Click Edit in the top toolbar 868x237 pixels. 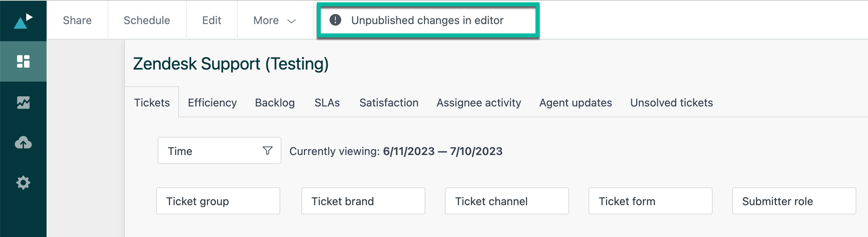(x=212, y=20)
